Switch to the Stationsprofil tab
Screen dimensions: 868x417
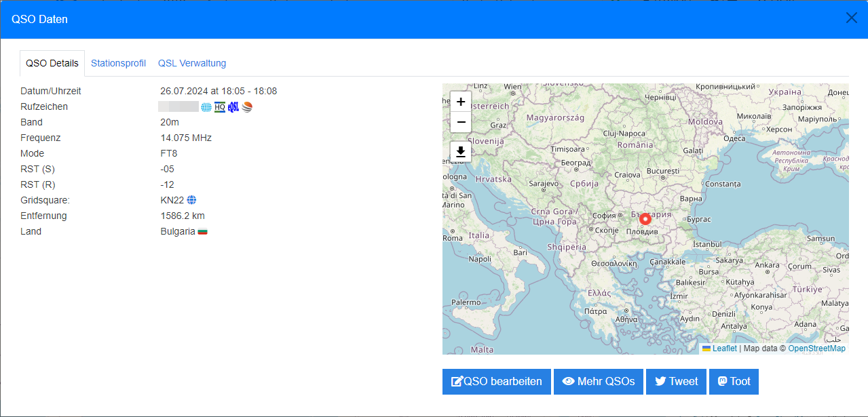tap(118, 63)
